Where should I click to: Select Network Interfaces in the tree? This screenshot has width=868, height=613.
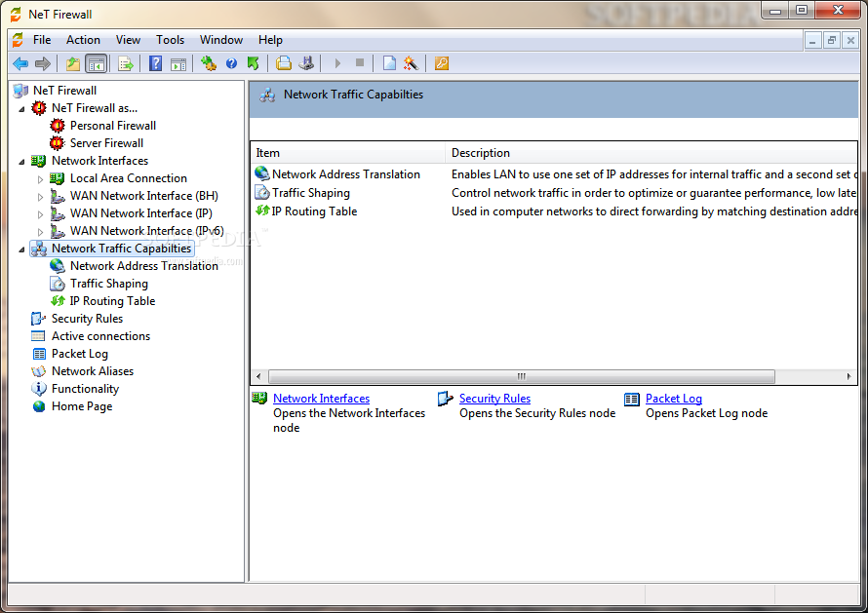(x=99, y=161)
